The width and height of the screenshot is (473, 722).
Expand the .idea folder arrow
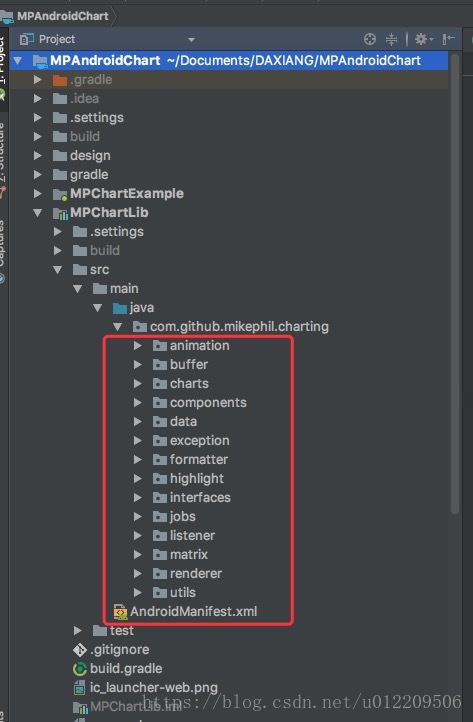(38, 99)
